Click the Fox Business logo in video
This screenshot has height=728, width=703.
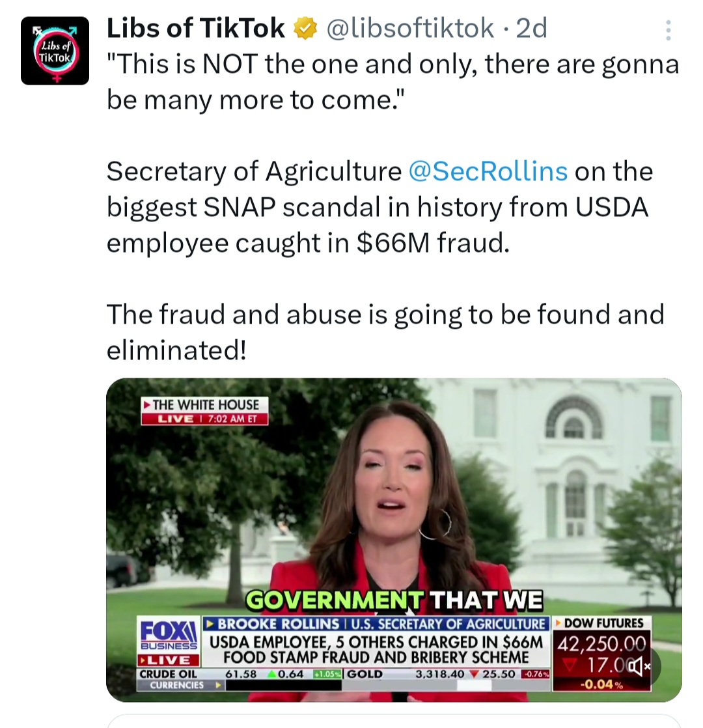[x=169, y=634]
